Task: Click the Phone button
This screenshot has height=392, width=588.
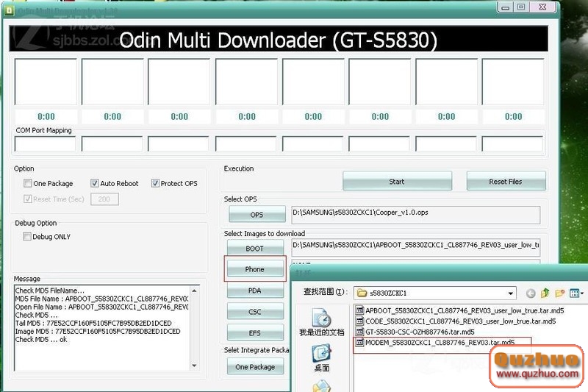Action: pos(255,269)
